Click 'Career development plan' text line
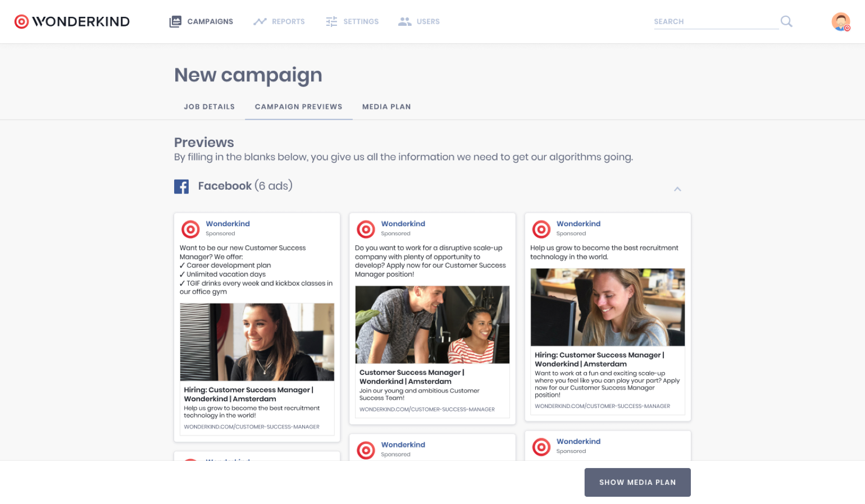Screen dimensions: 865x504 (x=225, y=265)
